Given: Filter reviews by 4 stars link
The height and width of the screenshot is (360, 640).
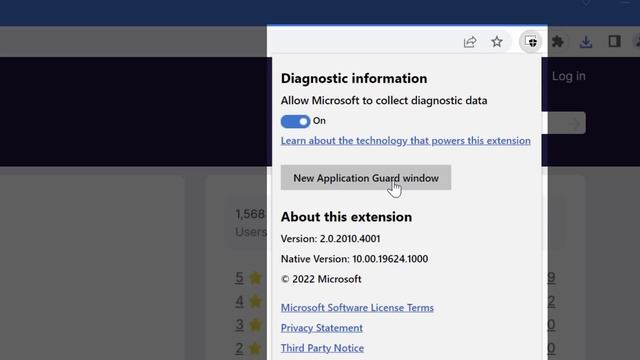Looking at the screenshot, I should pos(239,301).
